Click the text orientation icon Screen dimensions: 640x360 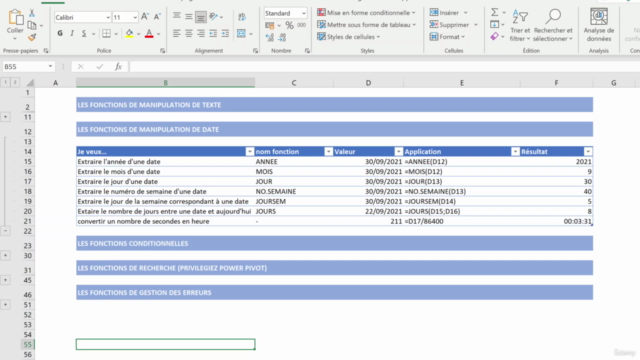click(x=213, y=16)
